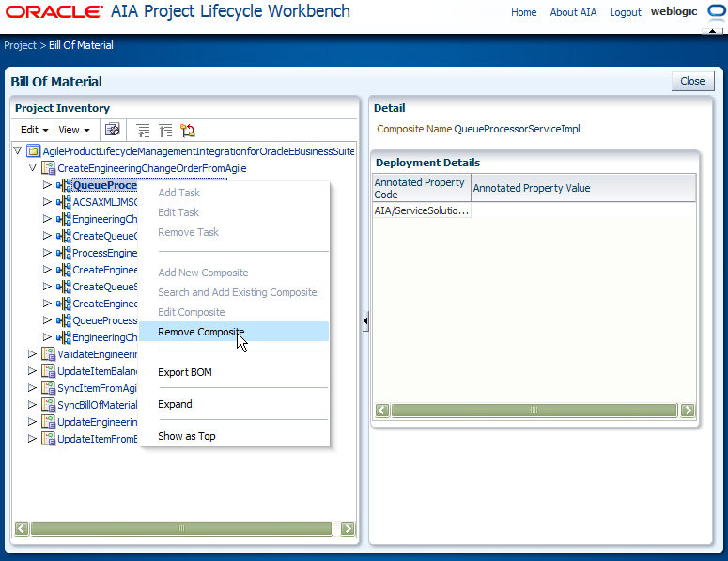Click the Close button
Viewport: 728px width, 561px height.
tap(692, 81)
